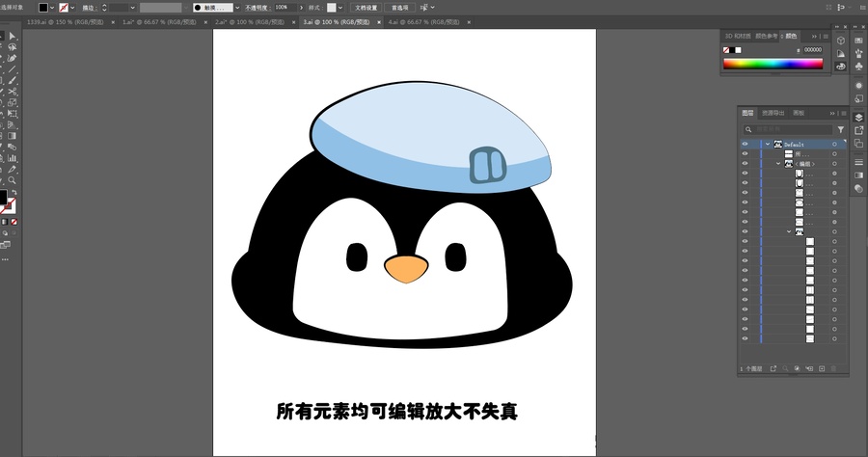Image resolution: width=868 pixels, height=457 pixels.
Task: Hide the Default layer eye icon
Action: (745, 145)
